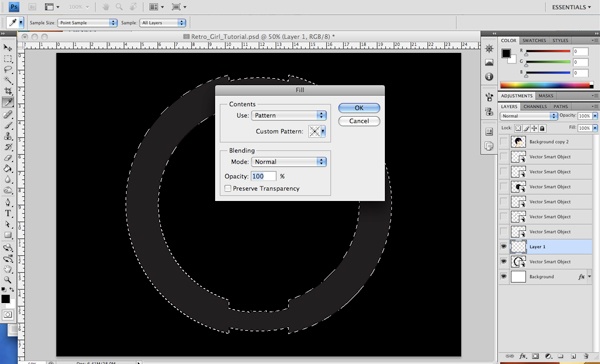Image resolution: width=600 pixels, height=364 pixels.
Task: Select the Zoom tool in toolbox
Action: pos(8,280)
